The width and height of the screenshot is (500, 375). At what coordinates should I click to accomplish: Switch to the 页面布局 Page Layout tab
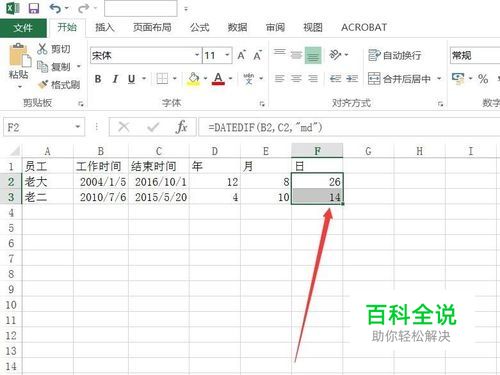[x=152, y=27]
